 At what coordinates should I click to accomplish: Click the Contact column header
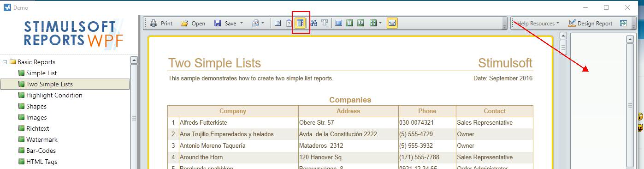click(x=495, y=111)
